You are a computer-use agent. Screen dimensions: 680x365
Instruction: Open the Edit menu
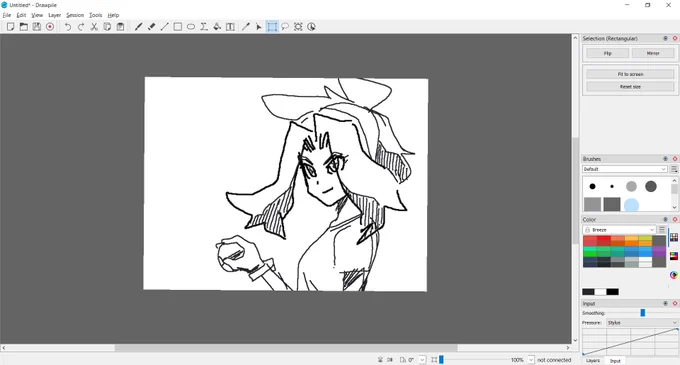(21, 15)
